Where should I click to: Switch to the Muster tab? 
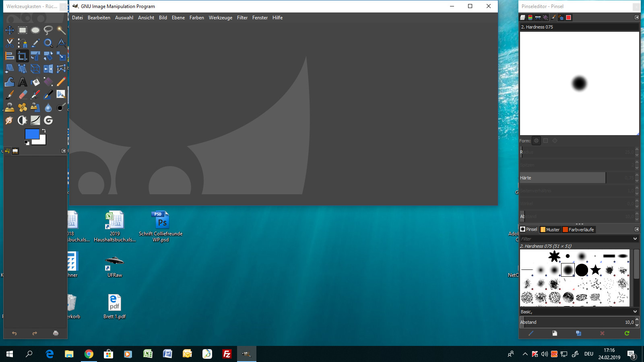550,229
